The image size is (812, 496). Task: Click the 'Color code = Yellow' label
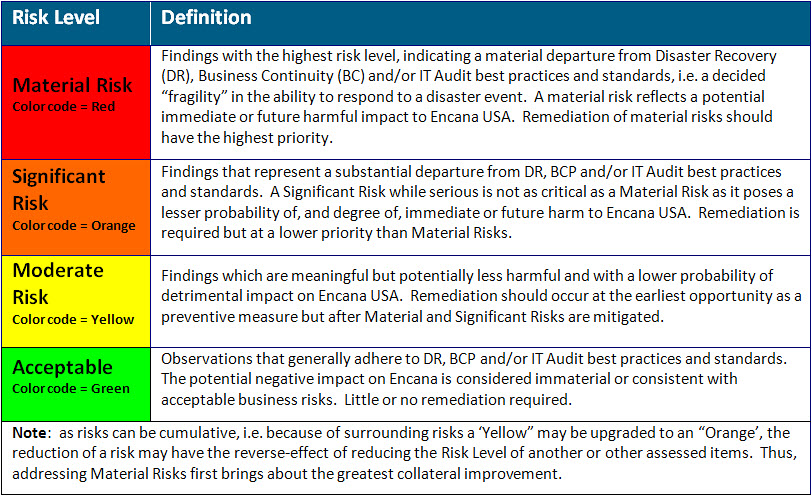pyautogui.click(x=73, y=319)
